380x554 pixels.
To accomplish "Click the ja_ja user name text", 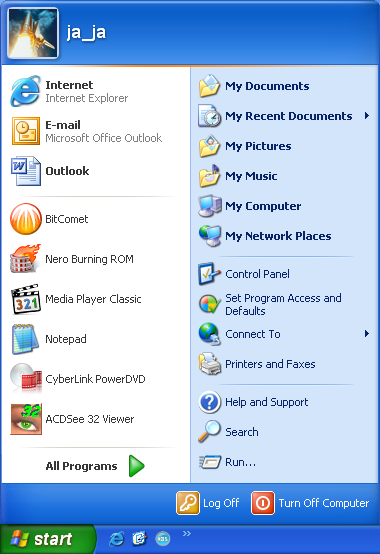I will 86,33.
